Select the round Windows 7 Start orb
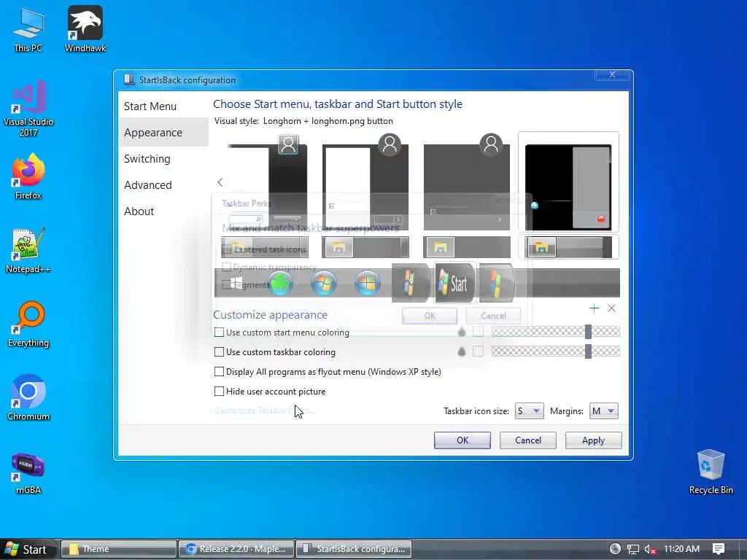The image size is (747, 560). pos(323,284)
